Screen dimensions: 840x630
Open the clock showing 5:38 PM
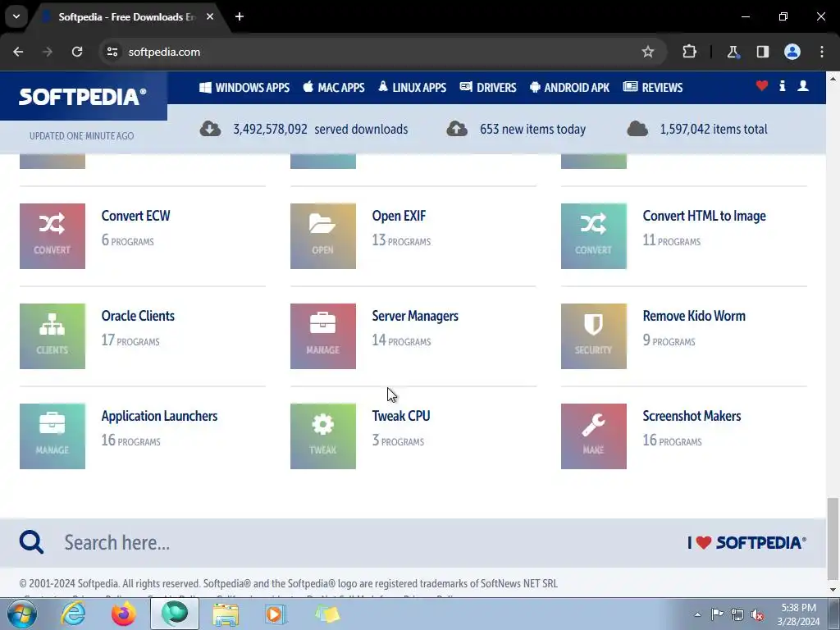pos(798,614)
